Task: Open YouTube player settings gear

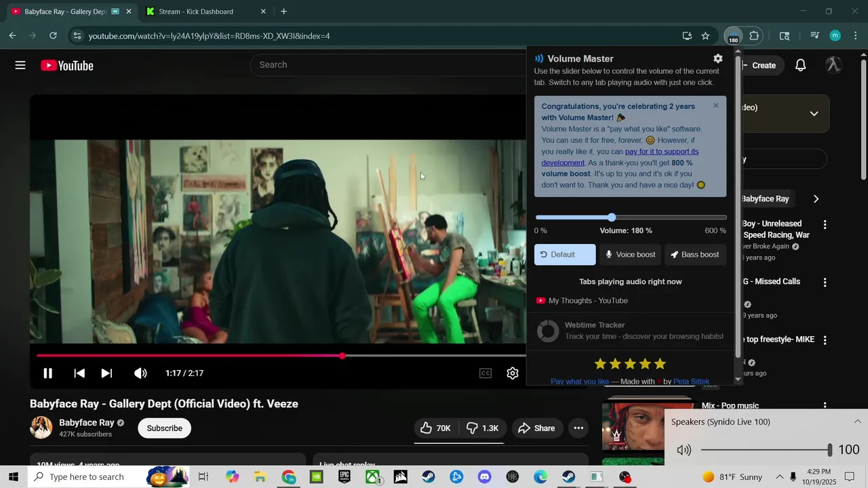Action: coord(513,373)
